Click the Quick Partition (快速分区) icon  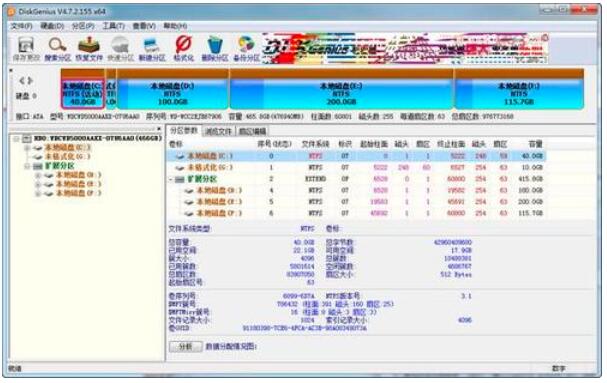pos(120,49)
